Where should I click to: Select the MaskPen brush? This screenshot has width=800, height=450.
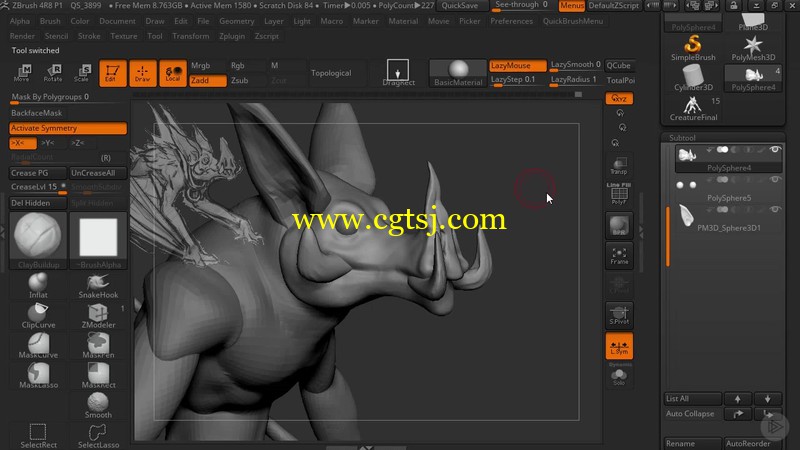(x=98, y=345)
